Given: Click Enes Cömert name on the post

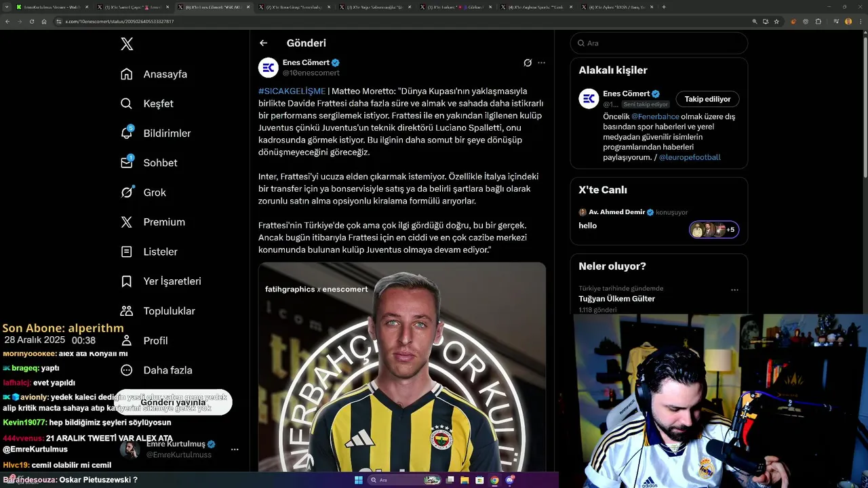Looking at the screenshot, I should tap(306, 62).
